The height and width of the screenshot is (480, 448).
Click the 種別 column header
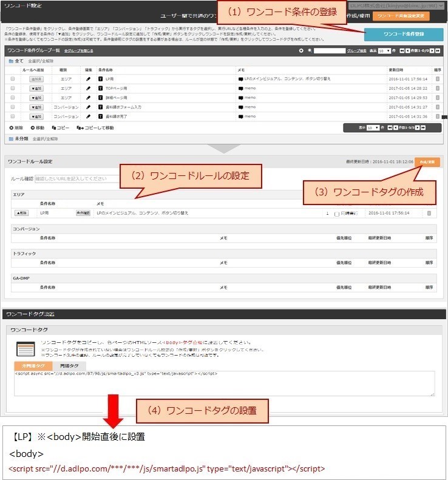[x=63, y=70]
